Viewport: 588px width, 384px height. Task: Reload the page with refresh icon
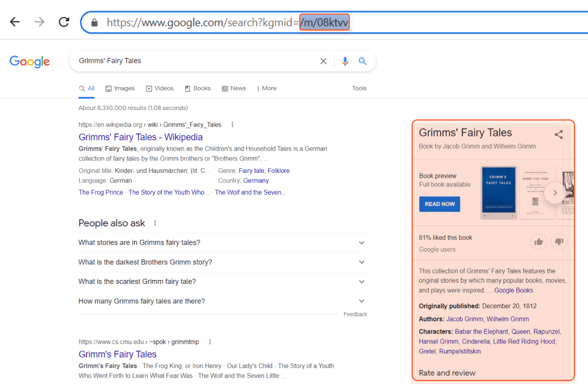(64, 22)
